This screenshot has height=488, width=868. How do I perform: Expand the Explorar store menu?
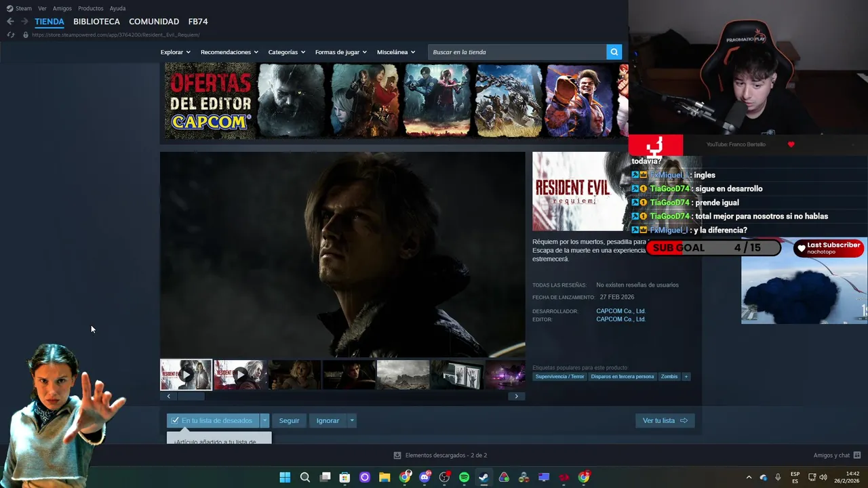coord(175,52)
